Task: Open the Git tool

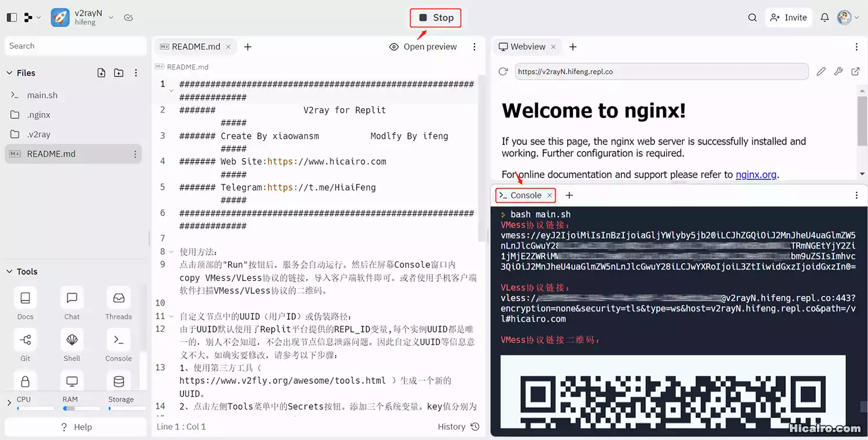Action: coord(25,345)
